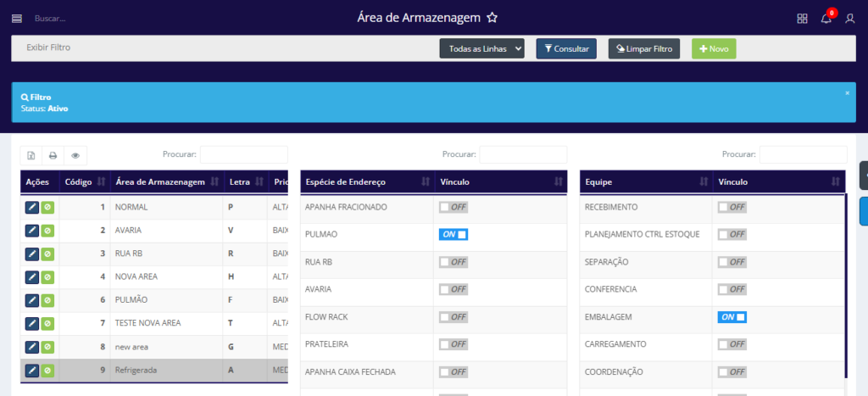Click the print icon above table
This screenshot has height=396, width=868.
point(53,156)
